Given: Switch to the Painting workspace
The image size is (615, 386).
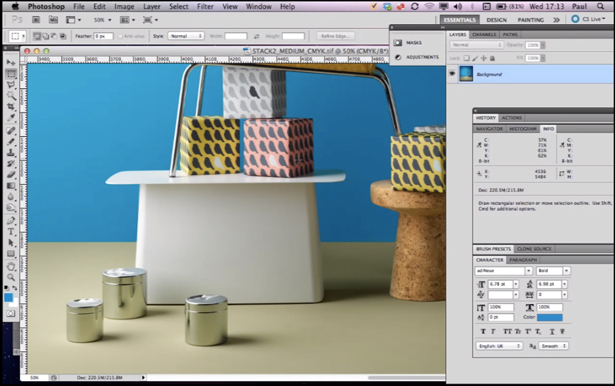Looking at the screenshot, I should coord(531,20).
